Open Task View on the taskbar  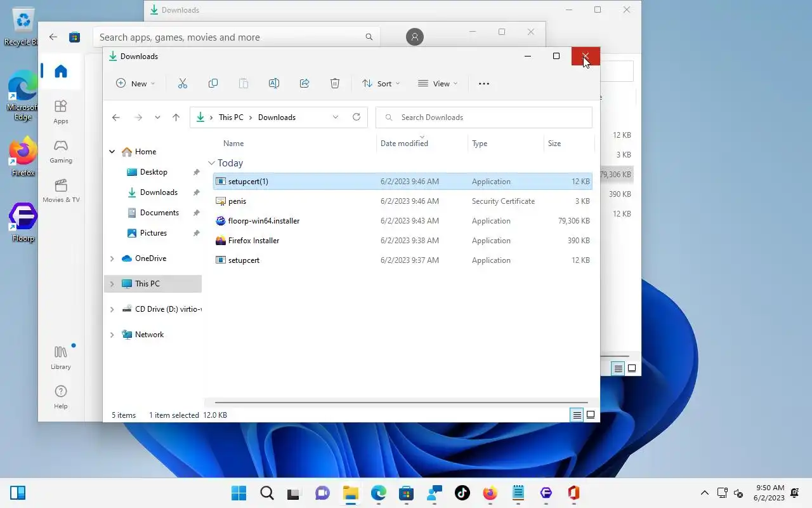(294, 493)
